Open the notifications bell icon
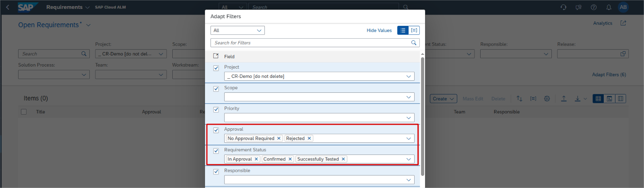 tap(609, 7)
